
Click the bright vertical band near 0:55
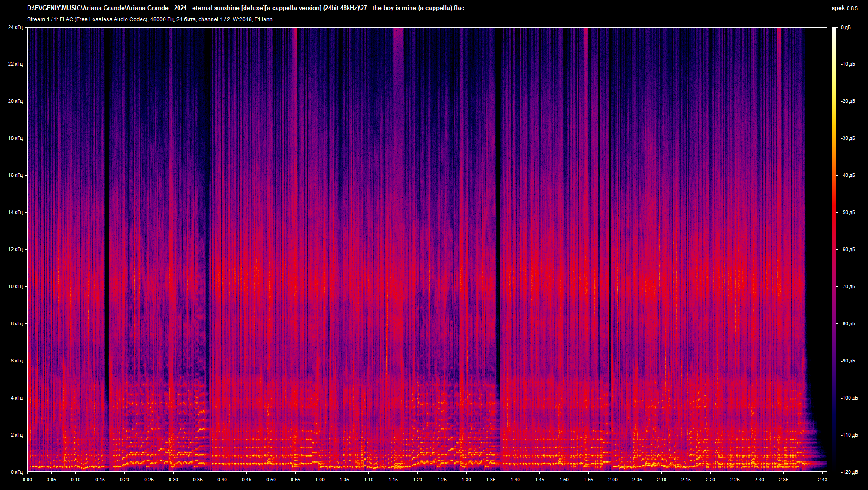pos(295,181)
